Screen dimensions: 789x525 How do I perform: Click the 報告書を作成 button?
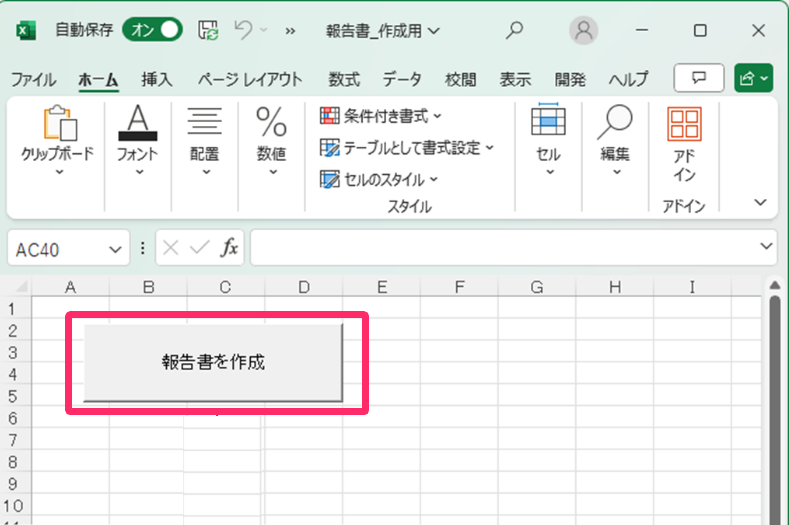[x=213, y=362]
